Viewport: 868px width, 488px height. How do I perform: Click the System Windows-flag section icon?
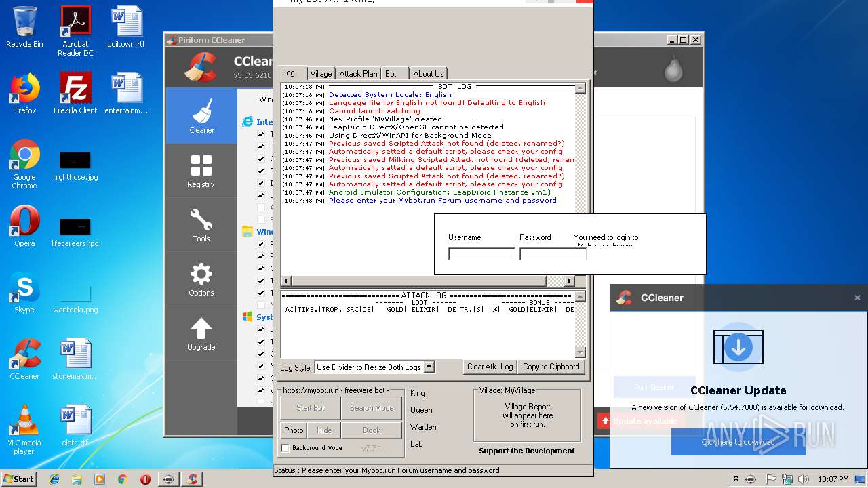tap(248, 317)
